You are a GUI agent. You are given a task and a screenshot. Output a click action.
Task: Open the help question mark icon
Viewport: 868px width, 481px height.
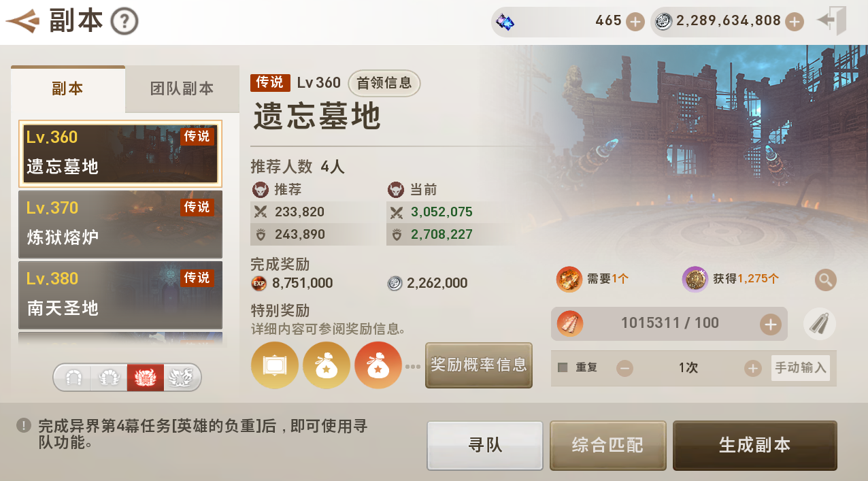point(124,22)
